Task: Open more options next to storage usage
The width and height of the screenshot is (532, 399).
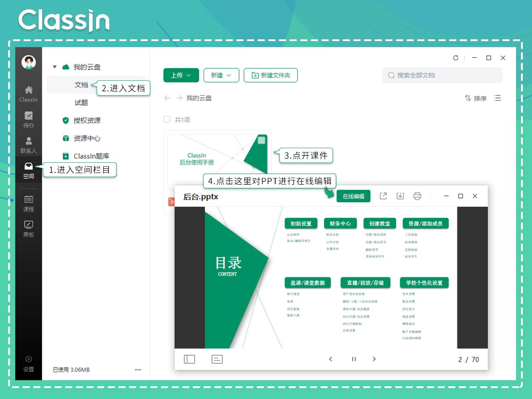Action: pos(138,370)
